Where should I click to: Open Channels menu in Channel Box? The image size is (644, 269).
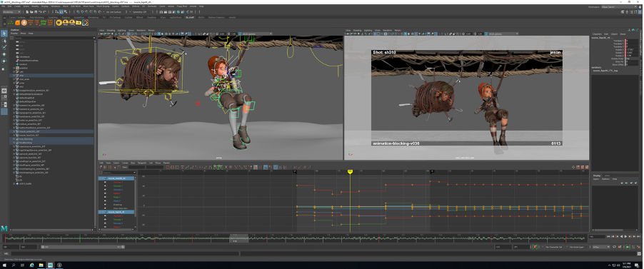597,34
